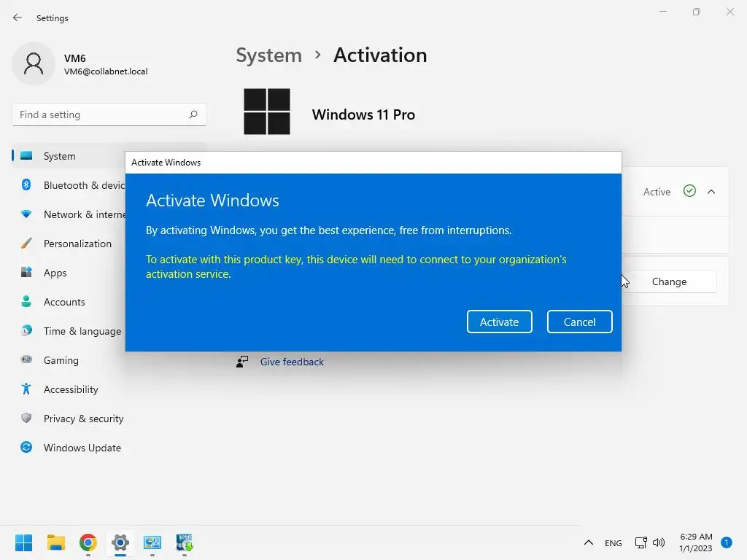Screen dimensions: 747x560
Task: Click the Accounts person icon
Action: [26, 301]
